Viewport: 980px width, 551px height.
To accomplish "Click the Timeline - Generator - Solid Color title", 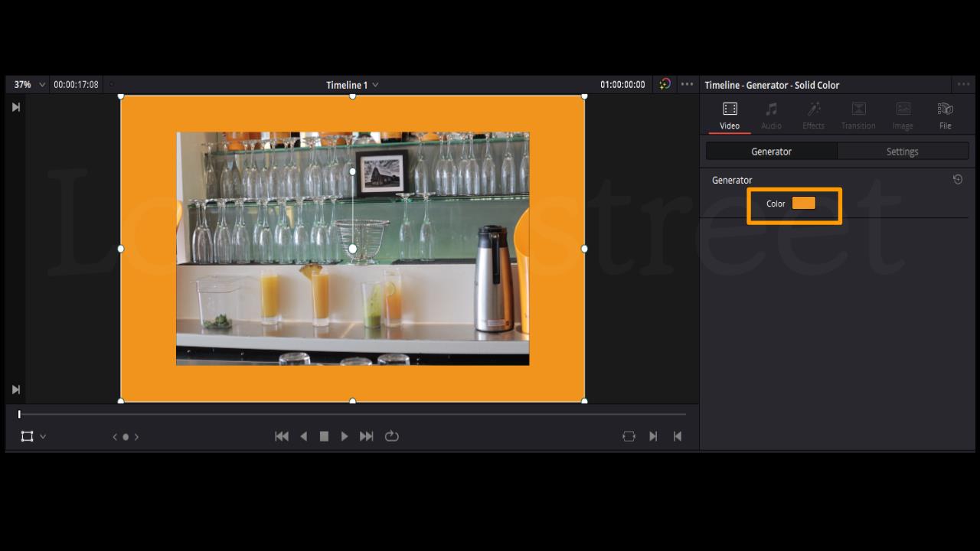I will 772,85.
